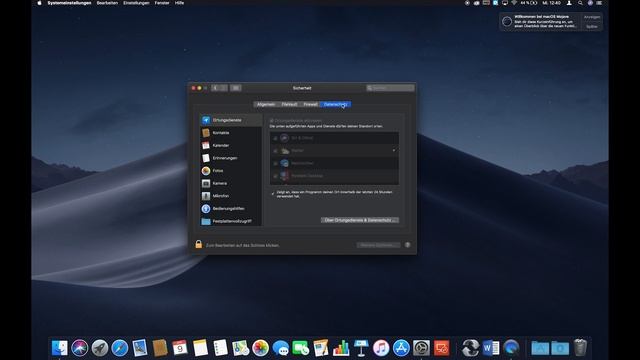Open Notes icon in the Dock

point(200,348)
